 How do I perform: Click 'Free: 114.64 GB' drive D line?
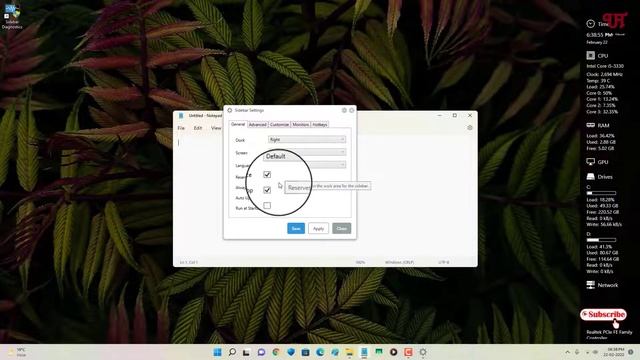point(602,259)
